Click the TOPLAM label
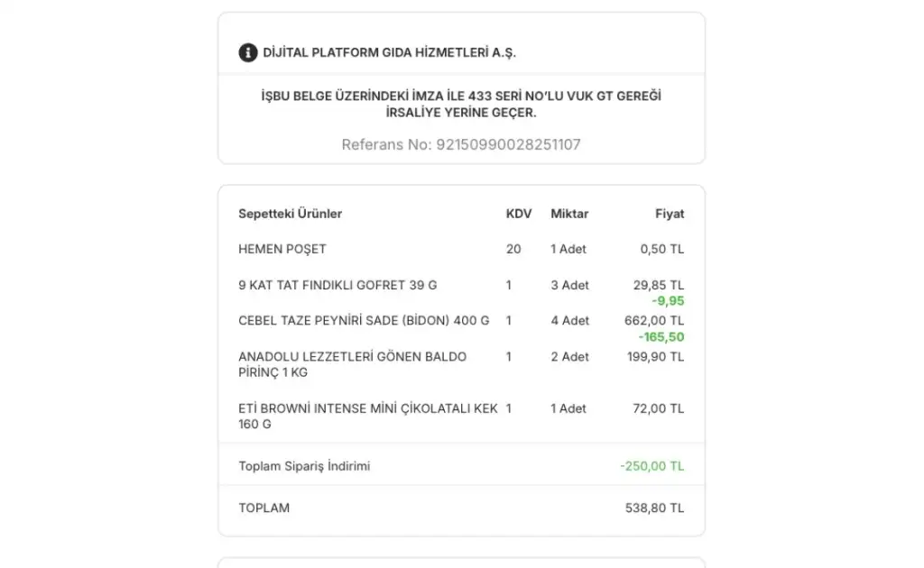This screenshot has height=568, width=924. [263, 508]
